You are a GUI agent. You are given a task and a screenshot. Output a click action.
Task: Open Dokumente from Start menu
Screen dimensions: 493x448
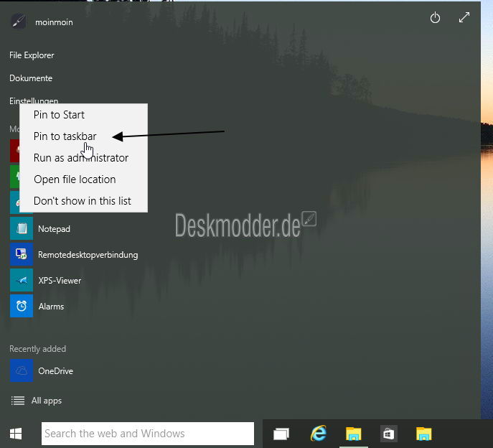point(31,78)
